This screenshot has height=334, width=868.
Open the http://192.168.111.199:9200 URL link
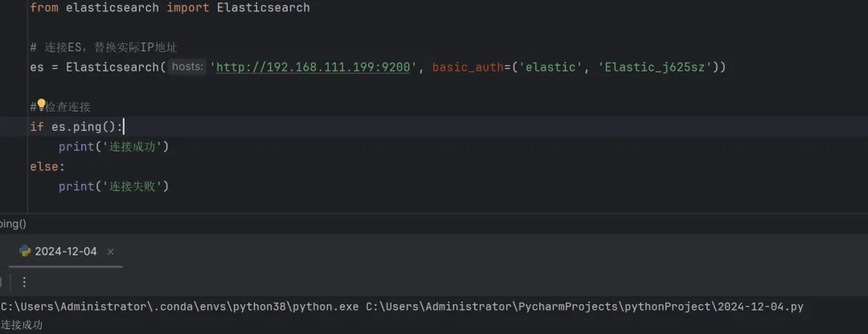coord(314,67)
